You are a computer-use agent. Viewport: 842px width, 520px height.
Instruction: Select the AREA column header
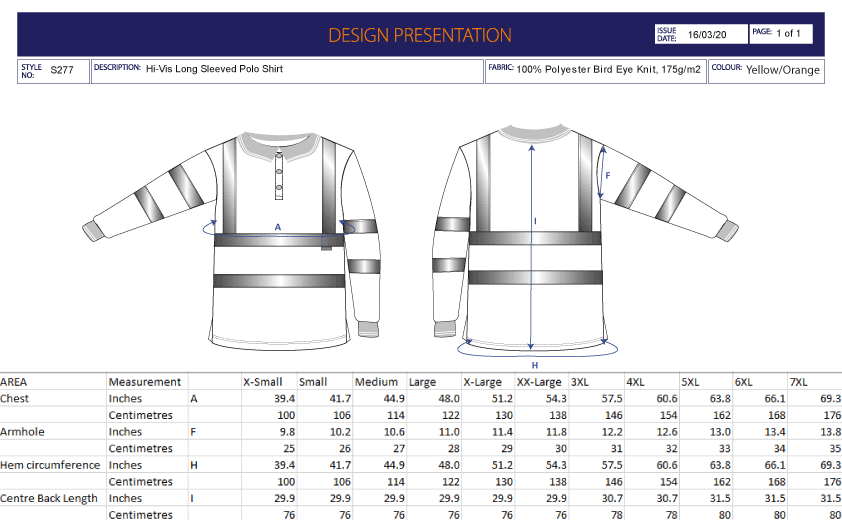point(13,382)
